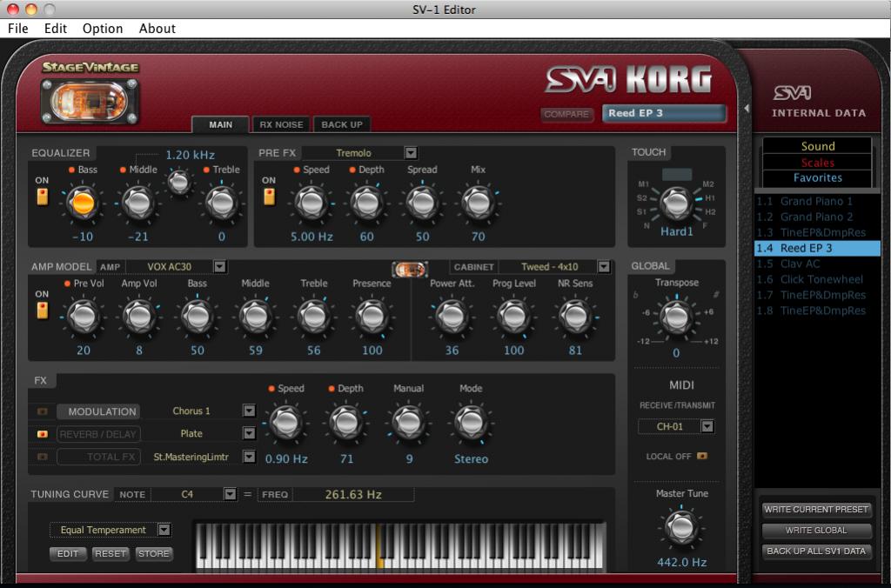Toggle the Equalizer ON switch

(x=43, y=197)
